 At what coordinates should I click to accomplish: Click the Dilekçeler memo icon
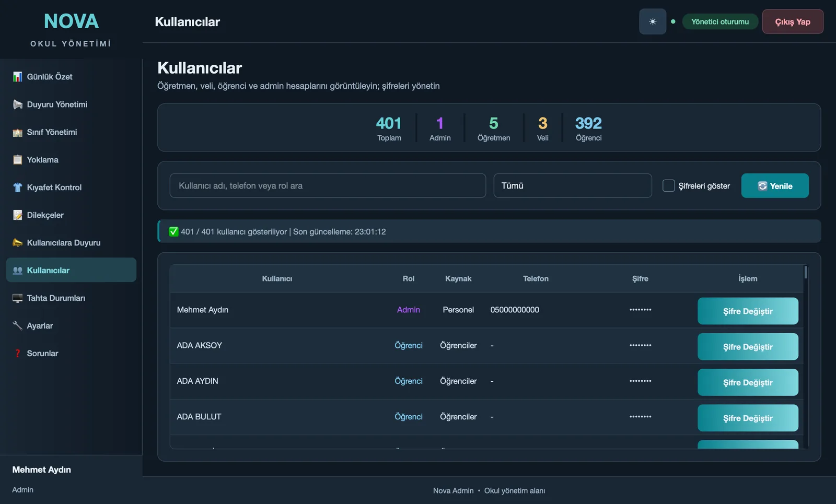[x=17, y=215]
